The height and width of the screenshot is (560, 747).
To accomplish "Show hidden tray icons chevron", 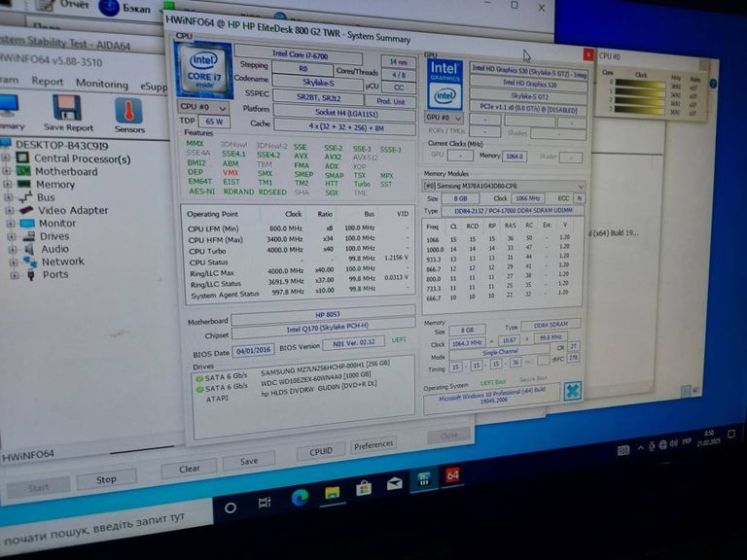I will (x=641, y=447).
